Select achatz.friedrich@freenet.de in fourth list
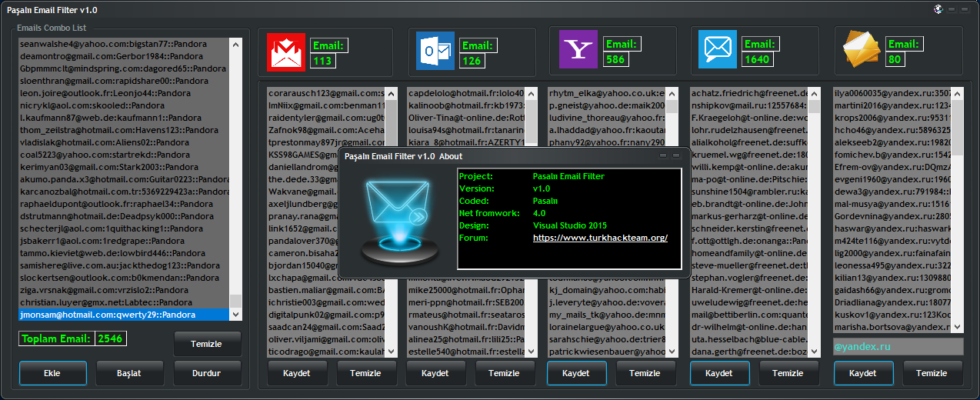The image size is (980, 400). (748, 92)
